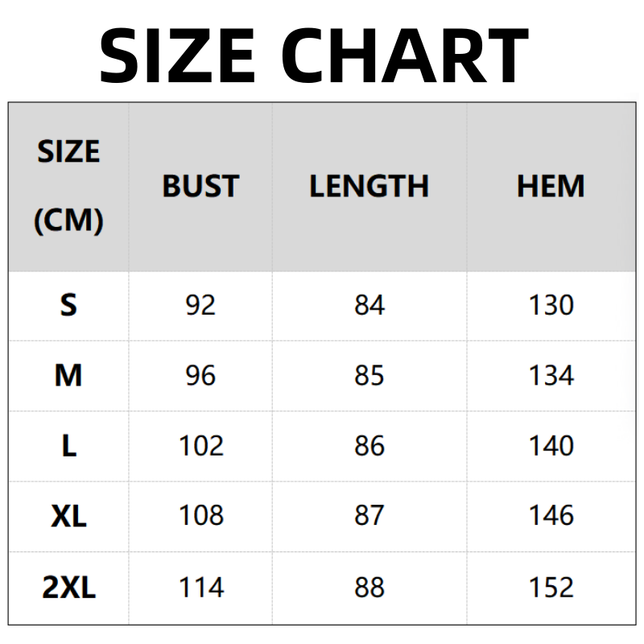Select the 2XL size row label

[68, 588]
